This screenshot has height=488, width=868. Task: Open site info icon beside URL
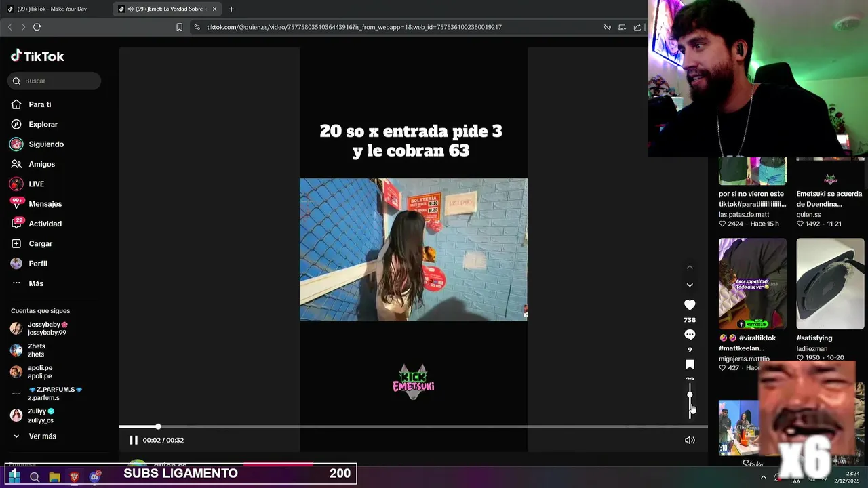tap(197, 27)
